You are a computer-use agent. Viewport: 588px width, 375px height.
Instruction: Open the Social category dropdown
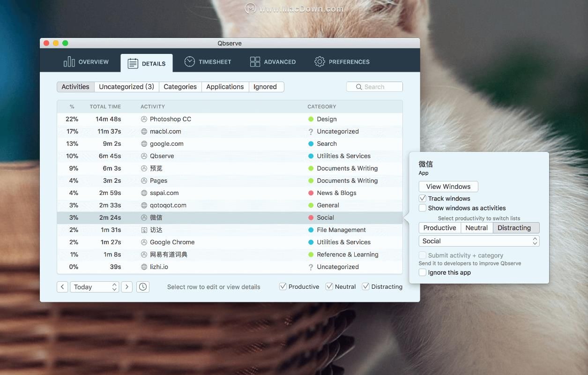[479, 241]
